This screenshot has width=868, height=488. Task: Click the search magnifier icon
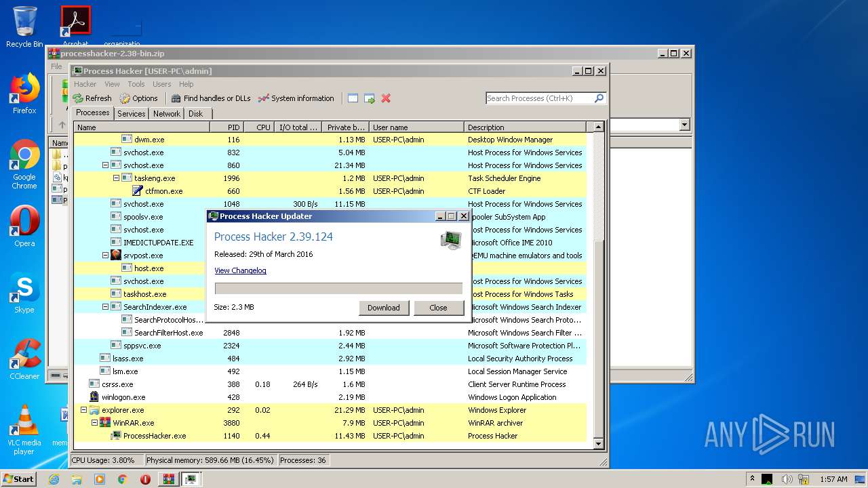pos(599,98)
